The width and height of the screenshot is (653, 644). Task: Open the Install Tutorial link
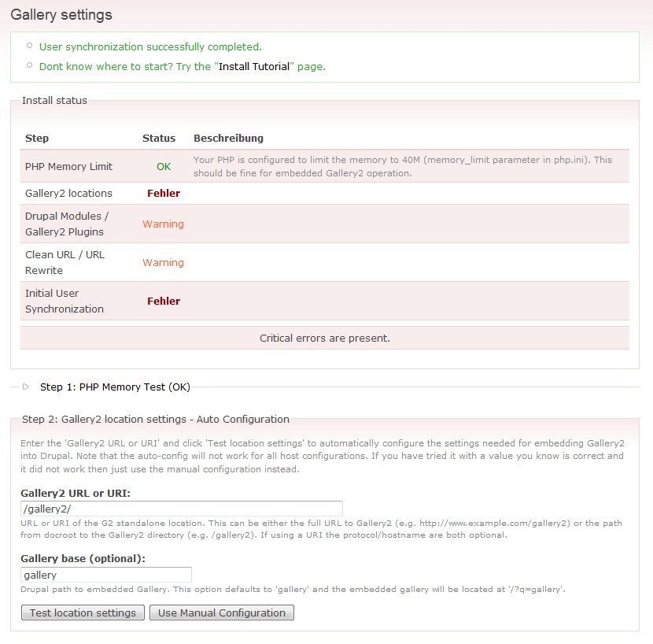point(254,67)
